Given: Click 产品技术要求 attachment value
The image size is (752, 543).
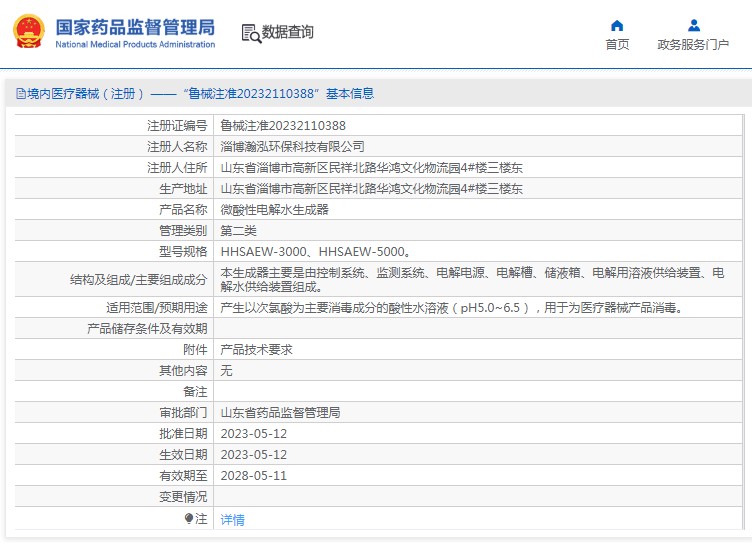Looking at the screenshot, I should coord(256,350).
